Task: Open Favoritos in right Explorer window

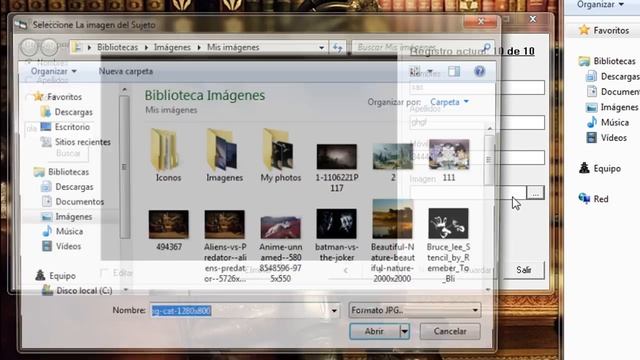Action: click(604, 30)
